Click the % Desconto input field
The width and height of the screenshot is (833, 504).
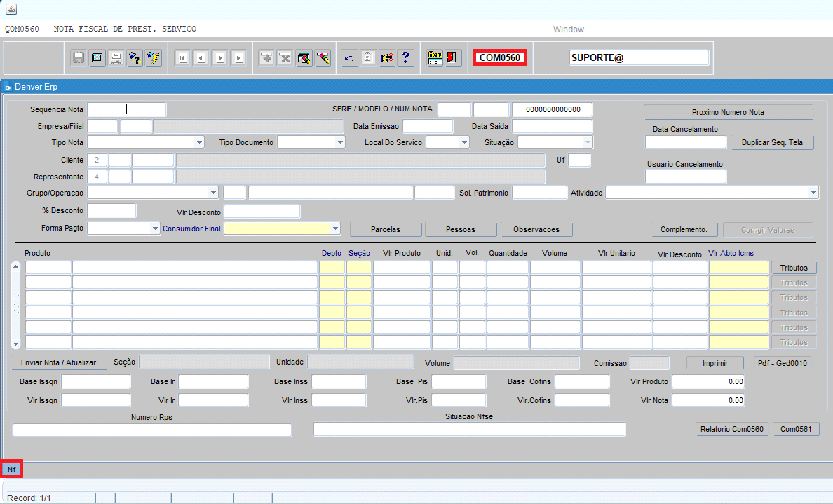pos(111,211)
